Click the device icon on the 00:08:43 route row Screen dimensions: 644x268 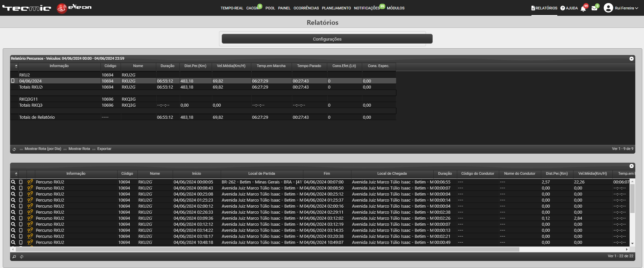click(x=21, y=188)
